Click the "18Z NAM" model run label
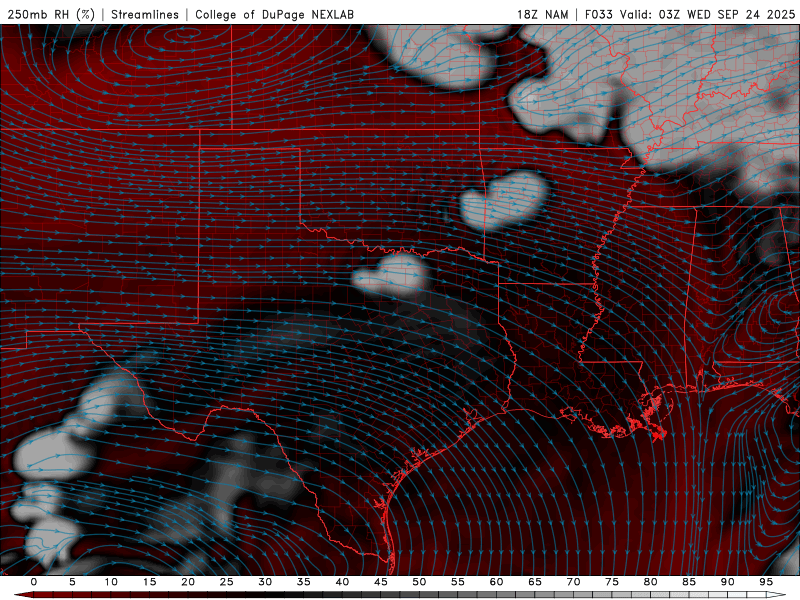Image resolution: width=800 pixels, height=600 pixels. tap(542, 14)
